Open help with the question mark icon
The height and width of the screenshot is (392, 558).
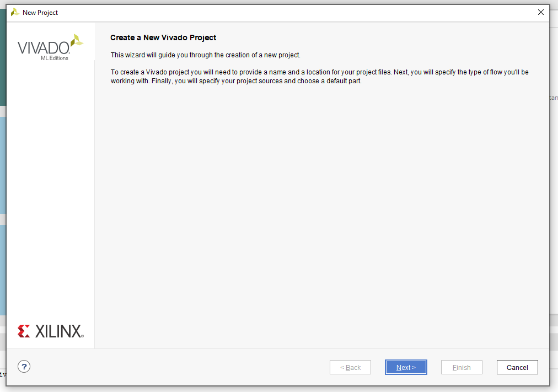pos(24,367)
